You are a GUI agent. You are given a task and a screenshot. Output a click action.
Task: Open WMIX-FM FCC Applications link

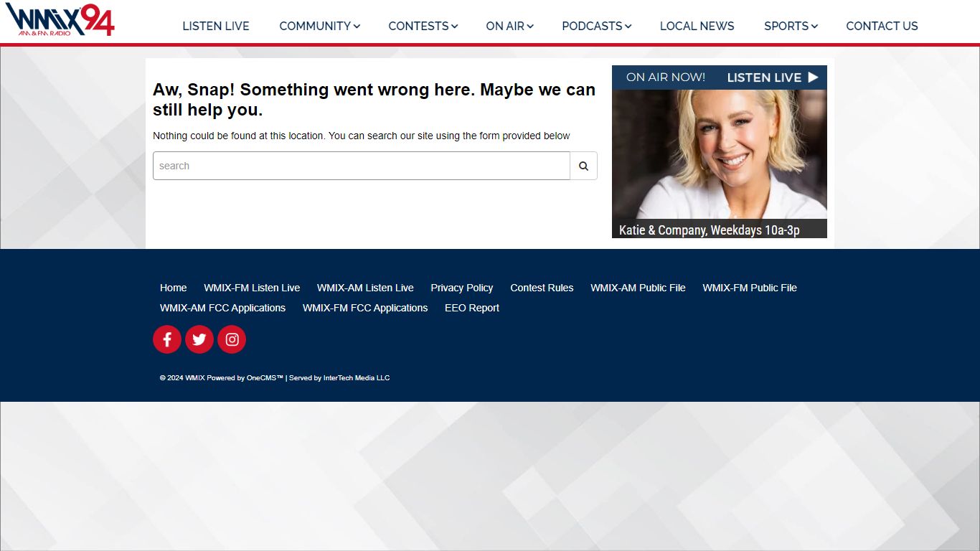pyautogui.click(x=365, y=308)
